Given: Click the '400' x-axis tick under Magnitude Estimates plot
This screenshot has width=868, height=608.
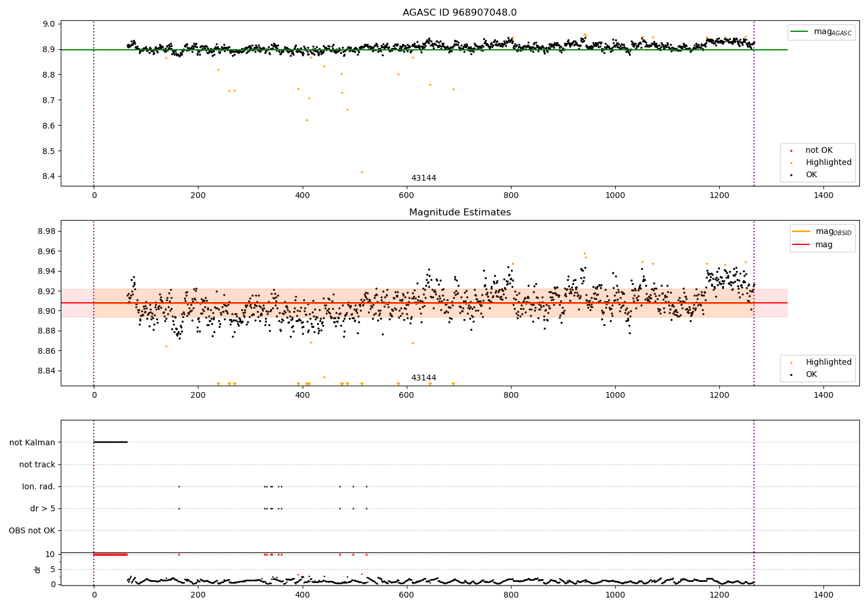Looking at the screenshot, I should [302, 395].
